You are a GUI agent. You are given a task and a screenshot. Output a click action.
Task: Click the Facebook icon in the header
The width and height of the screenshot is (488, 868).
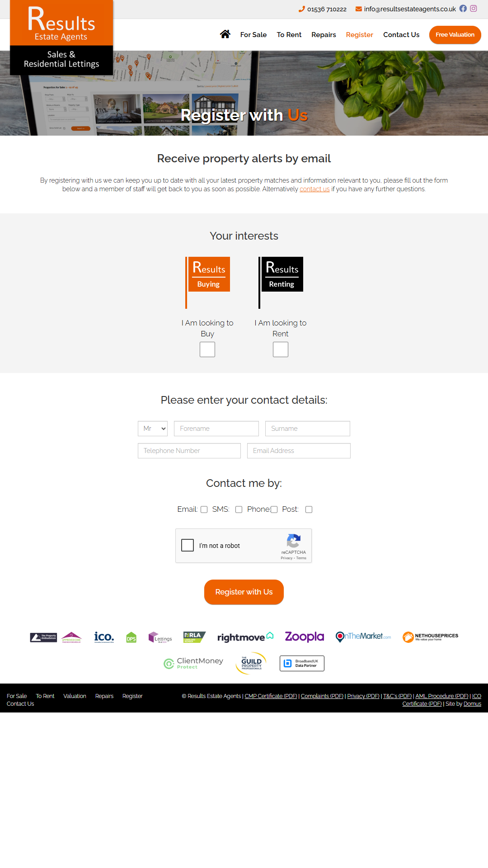(x=463, y=9)
